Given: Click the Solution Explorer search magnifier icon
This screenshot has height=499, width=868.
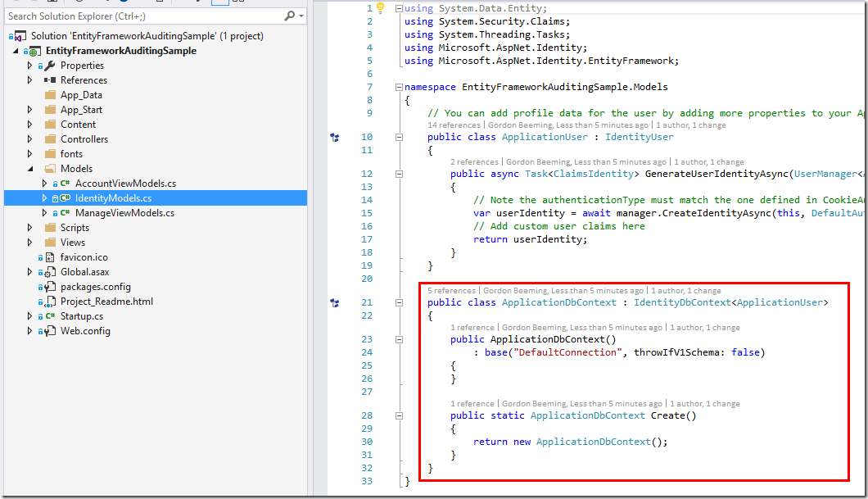Looking at the screenshot, I should click(290, 16).
